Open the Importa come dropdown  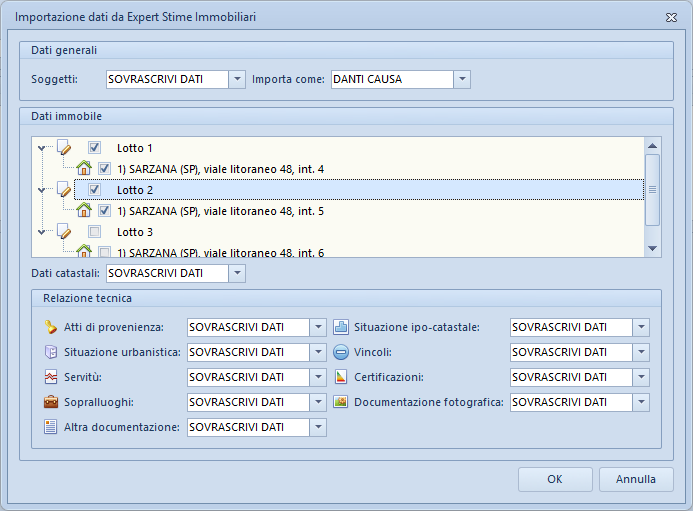461,79
